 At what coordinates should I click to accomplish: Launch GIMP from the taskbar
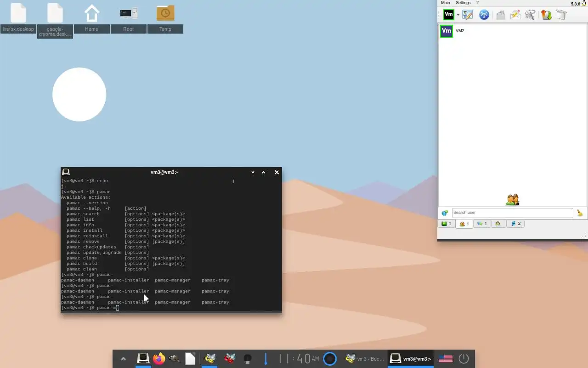[174, 358]
